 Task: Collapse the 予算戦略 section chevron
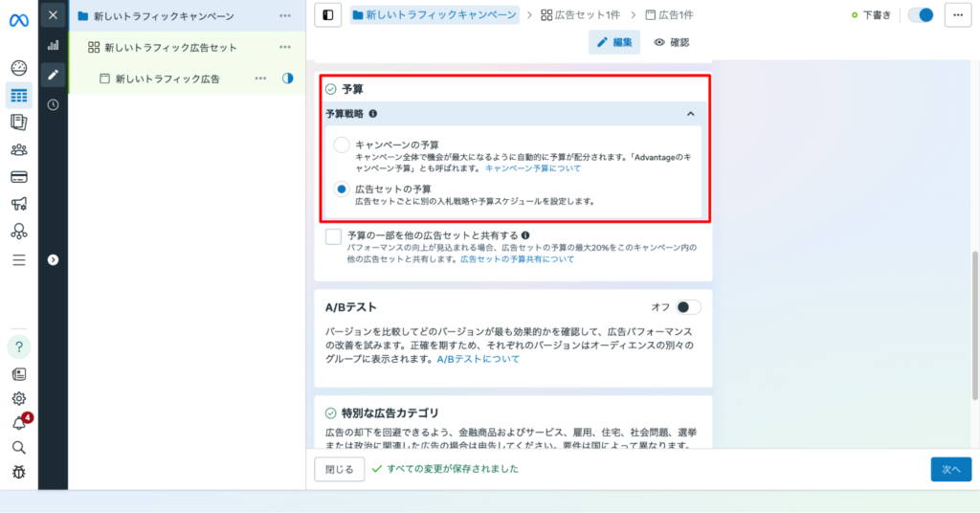tap(690, 114)
